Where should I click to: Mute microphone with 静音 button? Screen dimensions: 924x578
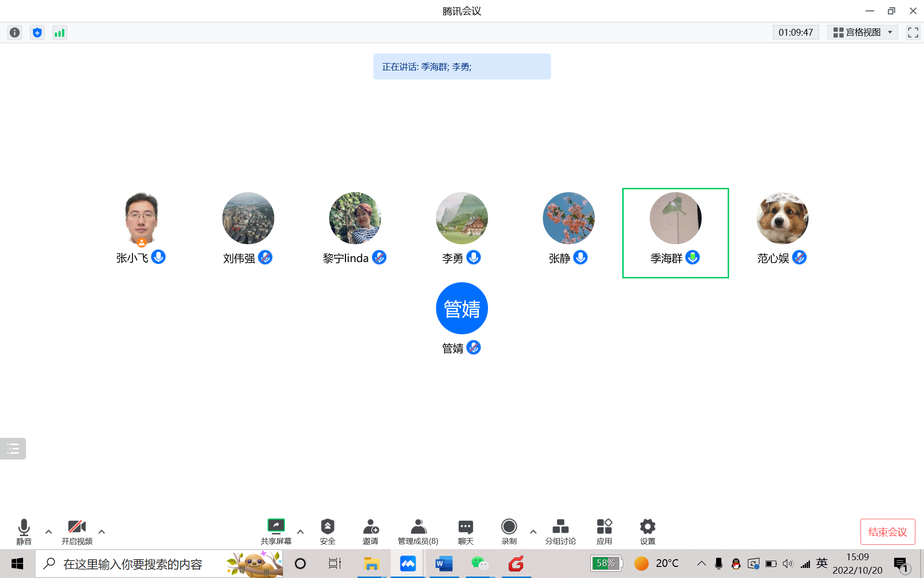pos(24,531)
